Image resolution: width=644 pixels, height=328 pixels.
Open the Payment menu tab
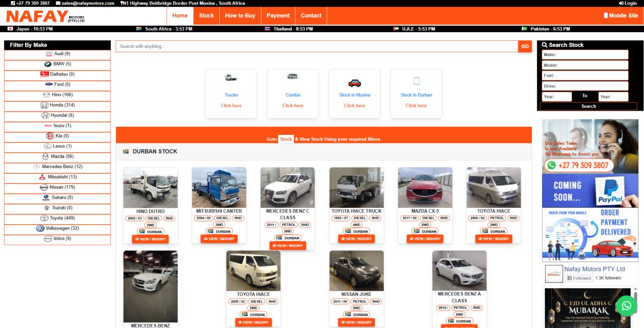coord(278,16)
